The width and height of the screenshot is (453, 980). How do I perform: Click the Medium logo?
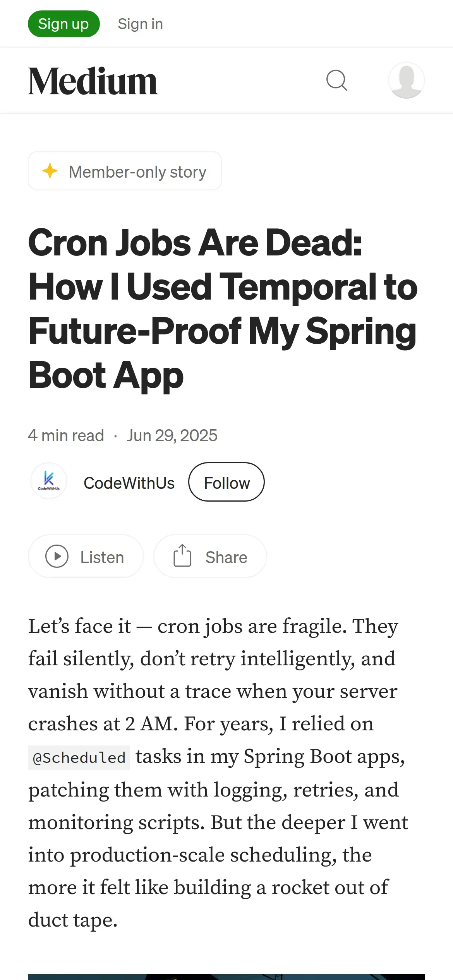tap(93, 81)
